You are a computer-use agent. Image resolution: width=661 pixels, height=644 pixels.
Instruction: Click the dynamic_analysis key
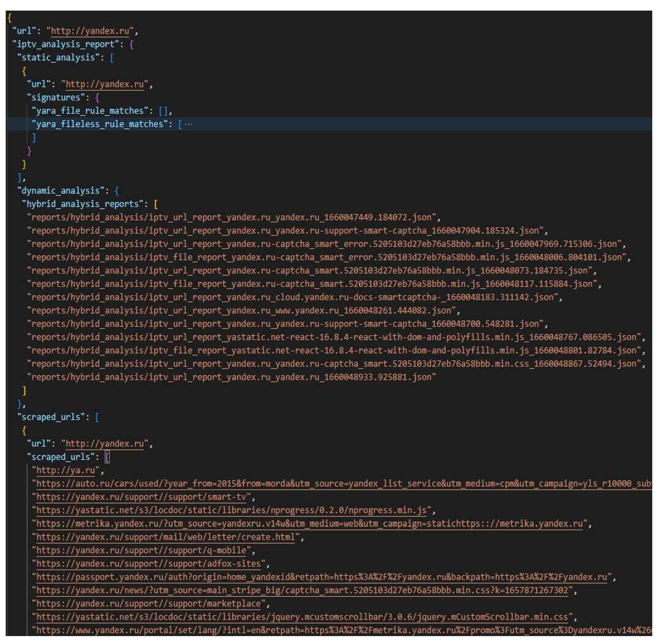coord(61,191)
